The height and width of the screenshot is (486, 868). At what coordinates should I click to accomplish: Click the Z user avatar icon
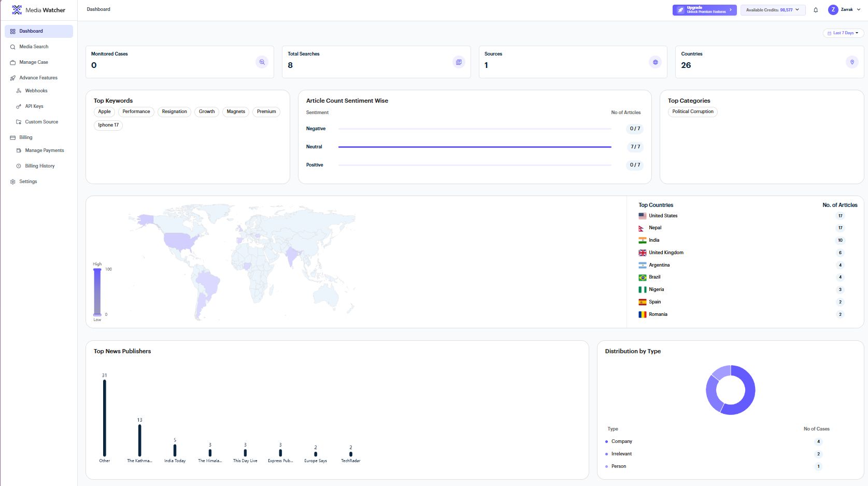(x=833, y=10)
